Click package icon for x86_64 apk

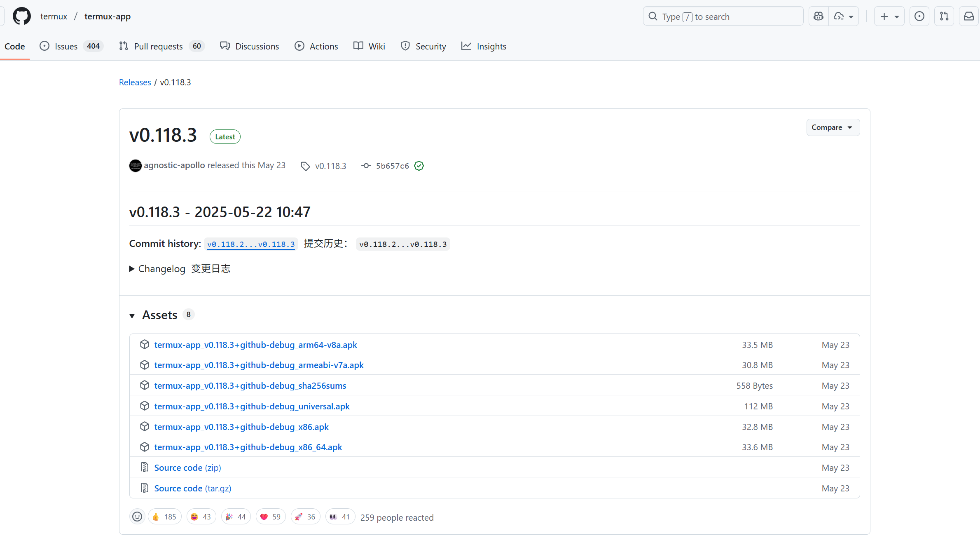[144, 447]
